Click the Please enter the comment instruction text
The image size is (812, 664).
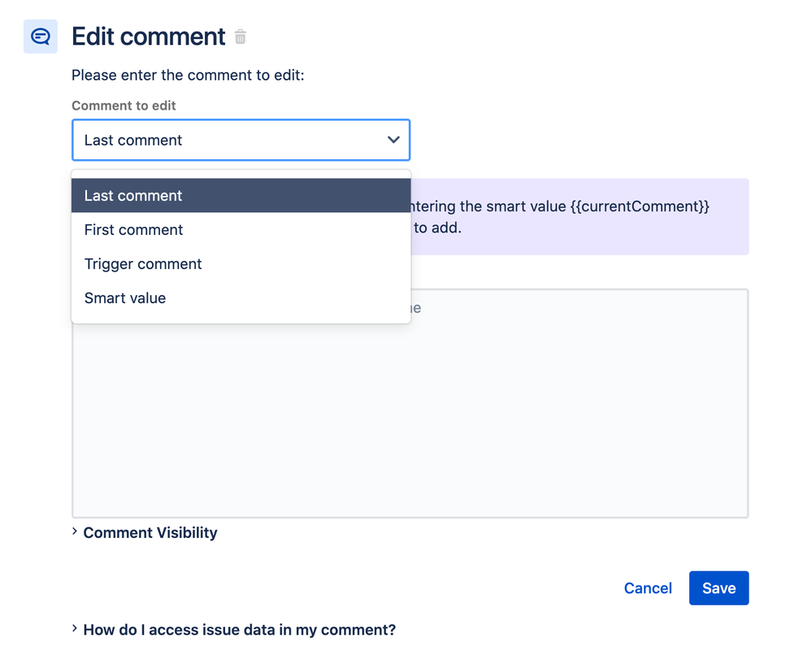pos(188,76)
